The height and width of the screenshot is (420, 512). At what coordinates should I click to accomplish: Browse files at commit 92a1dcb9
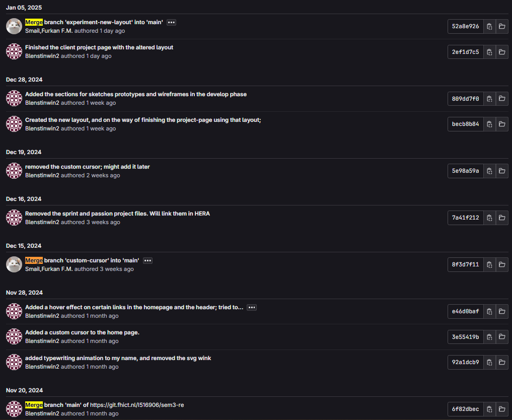pyautogui.click(x=502, y=362)
